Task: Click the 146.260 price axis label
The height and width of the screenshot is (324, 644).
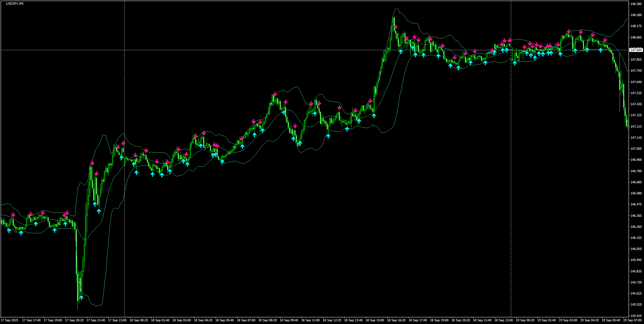Action: (636, 227)
